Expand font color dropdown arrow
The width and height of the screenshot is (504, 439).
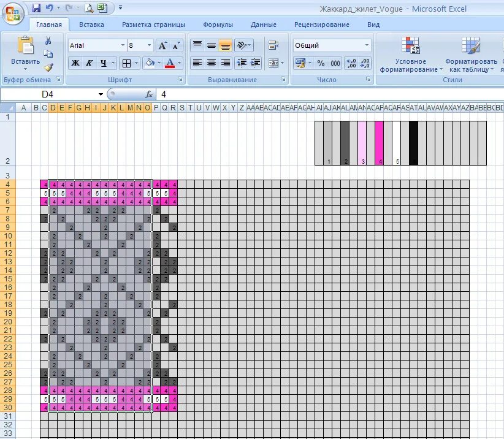[x=180, y=63]
